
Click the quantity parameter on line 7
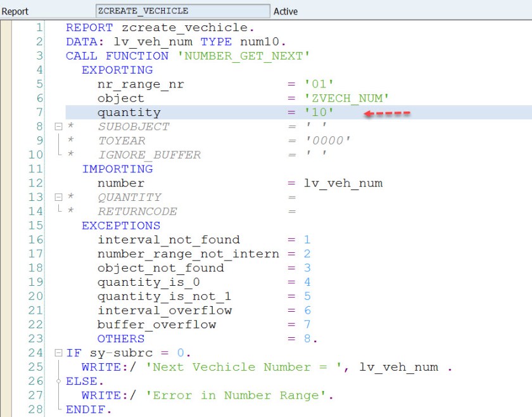point(129,112)
